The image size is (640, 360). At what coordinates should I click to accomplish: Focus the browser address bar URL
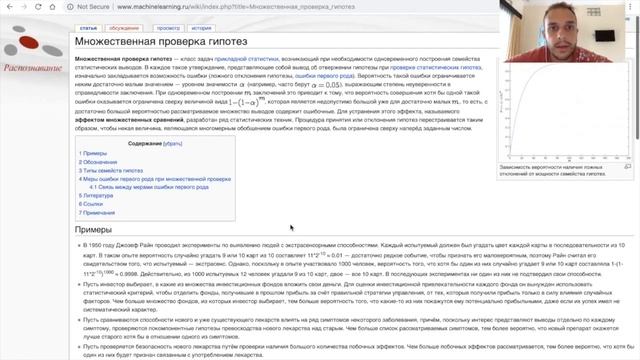(x=236, y=7)
